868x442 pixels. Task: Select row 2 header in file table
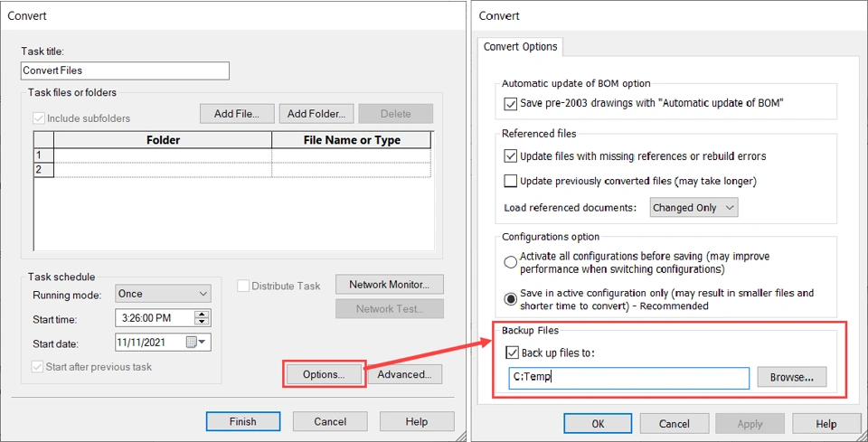[43, 170]
